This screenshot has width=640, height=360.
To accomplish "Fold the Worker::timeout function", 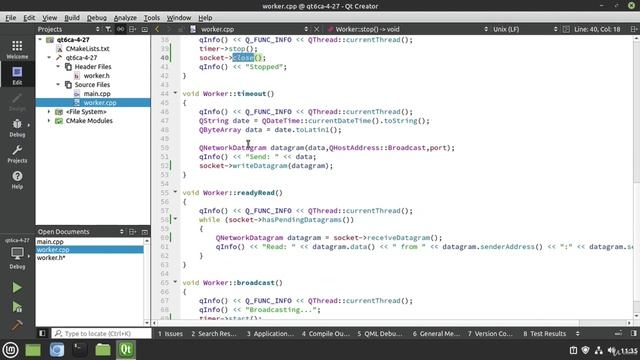I will point(176,93).
